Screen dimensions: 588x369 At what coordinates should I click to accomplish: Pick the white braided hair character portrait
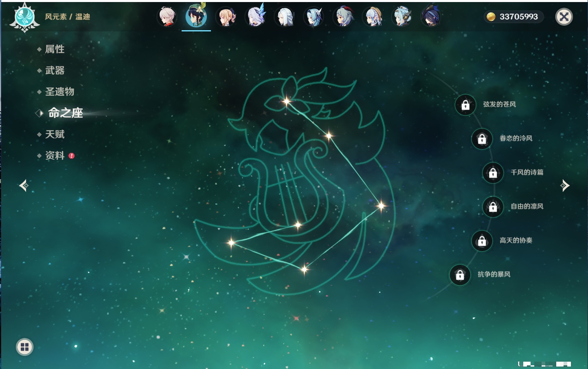tap(285, 17)
